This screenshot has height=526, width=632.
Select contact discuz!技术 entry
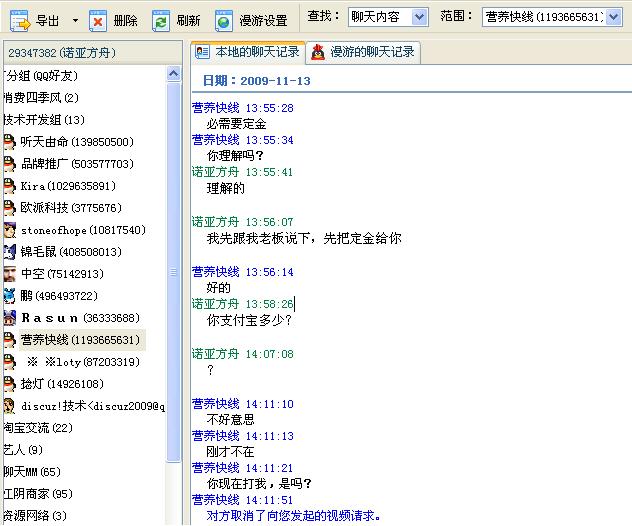pos(93,406)
